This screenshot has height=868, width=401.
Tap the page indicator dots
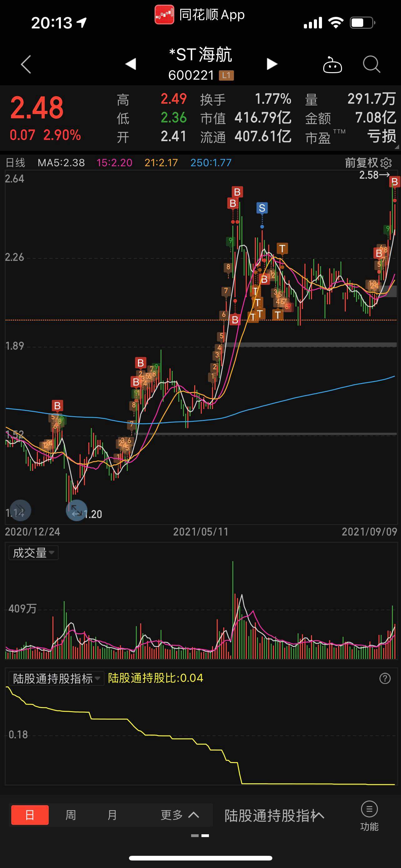point(200,836)
